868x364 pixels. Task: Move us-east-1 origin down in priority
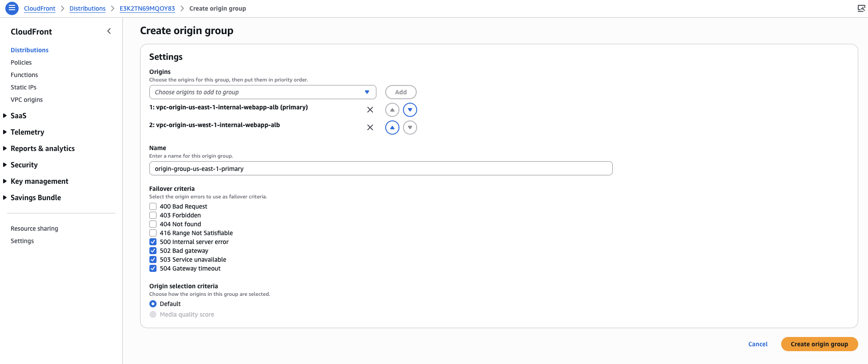410,110
